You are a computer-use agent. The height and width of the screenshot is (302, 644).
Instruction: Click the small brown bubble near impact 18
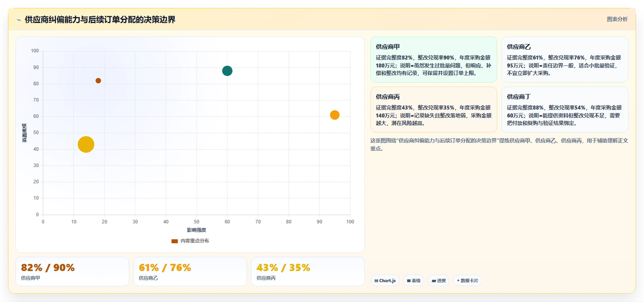tap(98, 81)
